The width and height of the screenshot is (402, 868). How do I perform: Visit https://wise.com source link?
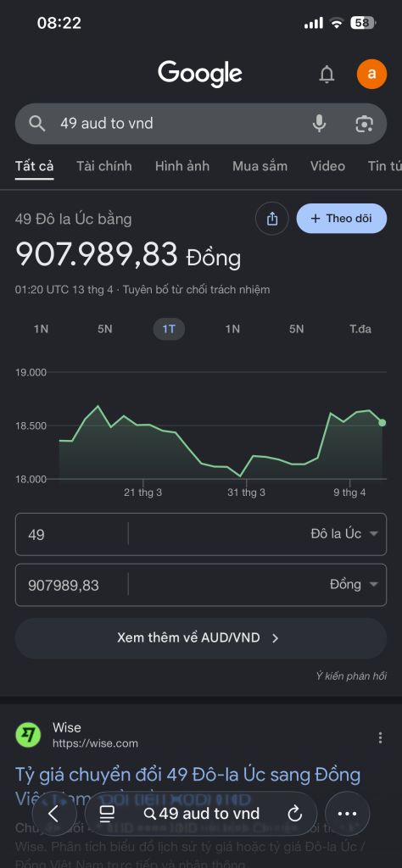point(95,743)
